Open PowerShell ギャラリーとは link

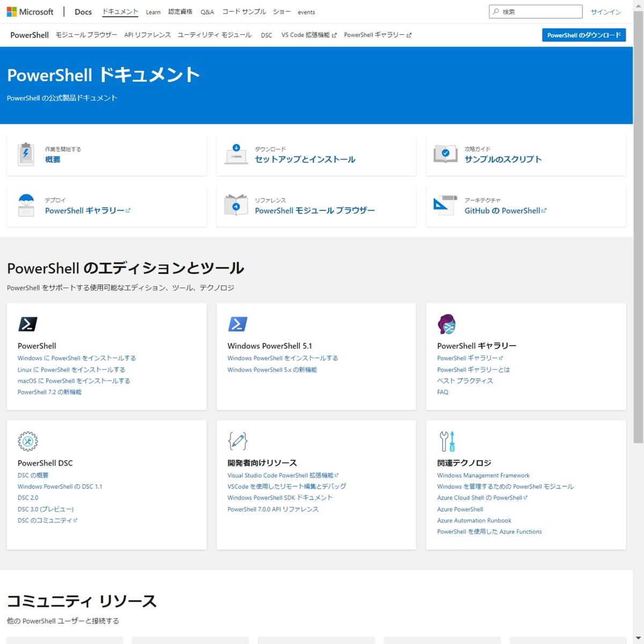coord(473,369)
